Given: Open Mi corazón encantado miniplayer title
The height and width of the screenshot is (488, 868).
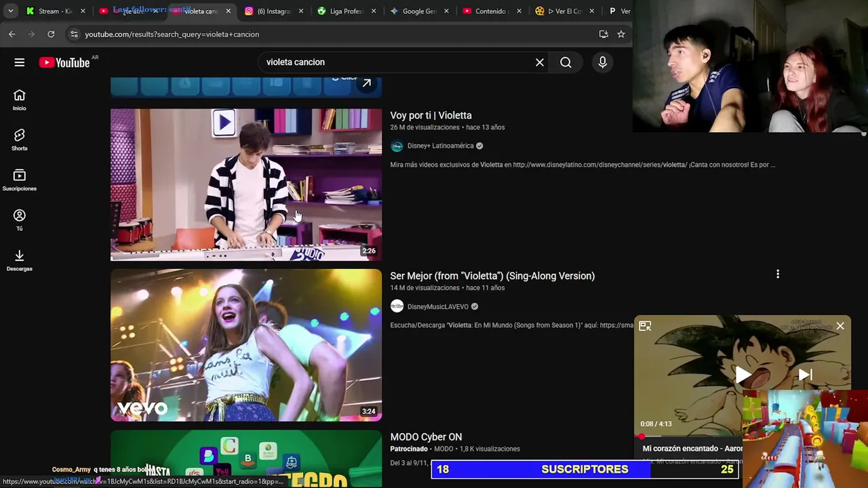Looking at the screenshot, I should 692,449.
